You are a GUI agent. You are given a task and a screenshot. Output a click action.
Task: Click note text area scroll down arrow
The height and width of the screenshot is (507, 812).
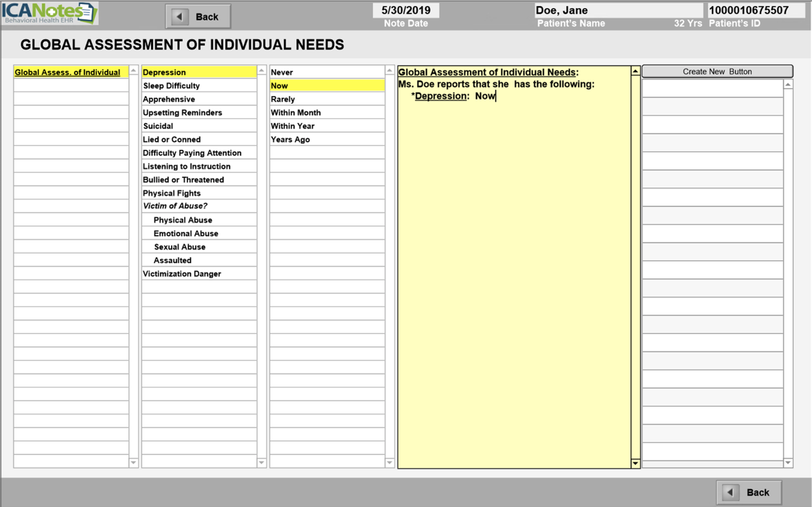(635, 463)
